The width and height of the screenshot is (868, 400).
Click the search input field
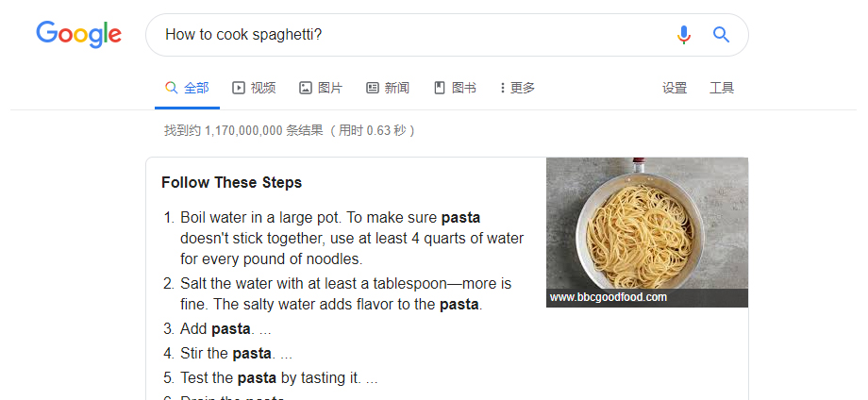click(406, 35)
